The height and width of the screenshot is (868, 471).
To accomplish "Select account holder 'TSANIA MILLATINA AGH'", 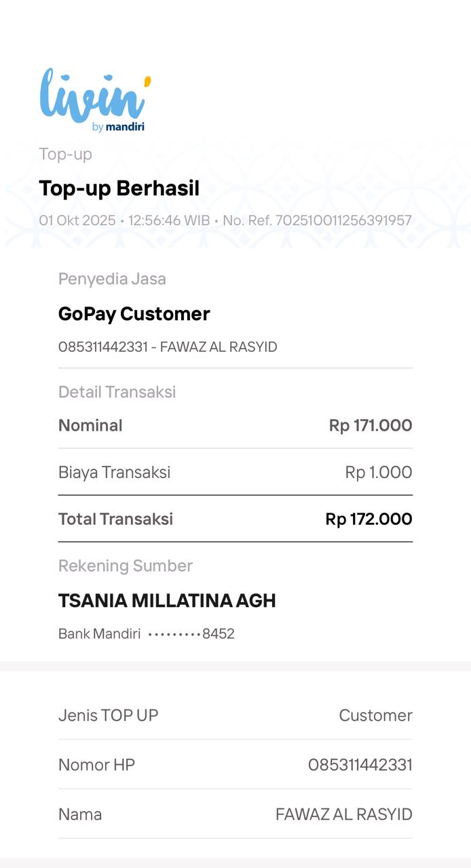I will point(167,601).
